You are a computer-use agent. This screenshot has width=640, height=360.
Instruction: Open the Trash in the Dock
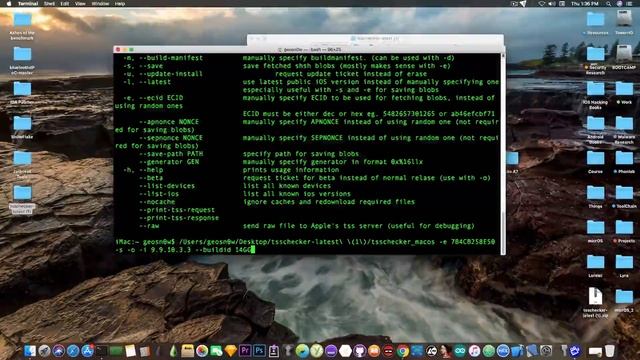point(610,351)
